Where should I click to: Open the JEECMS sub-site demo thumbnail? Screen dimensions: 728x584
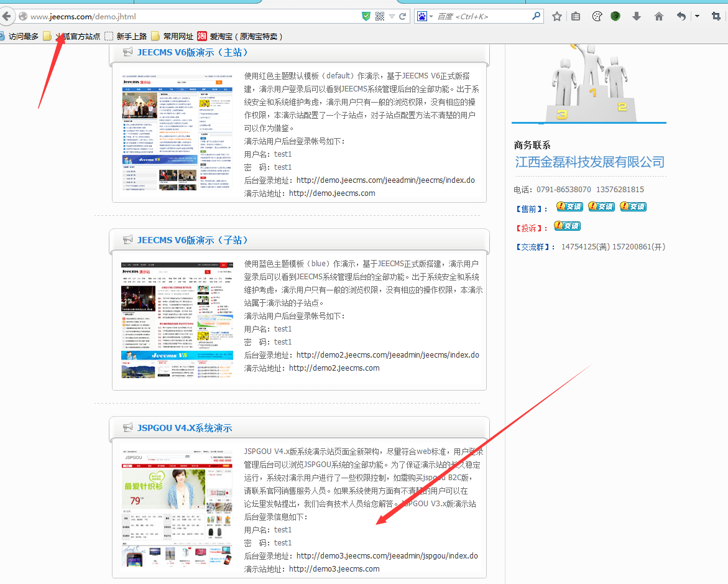[x=177, y=320]
